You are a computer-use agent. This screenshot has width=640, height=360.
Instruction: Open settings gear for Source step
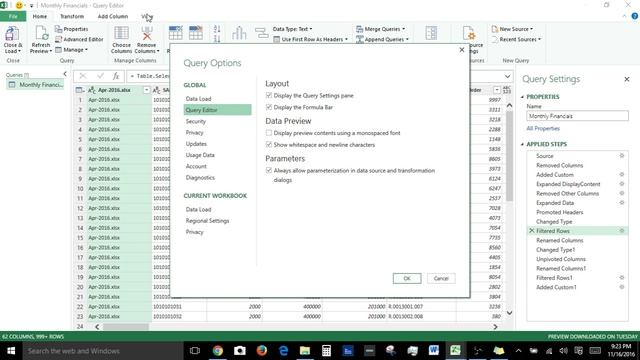point(622,156)
